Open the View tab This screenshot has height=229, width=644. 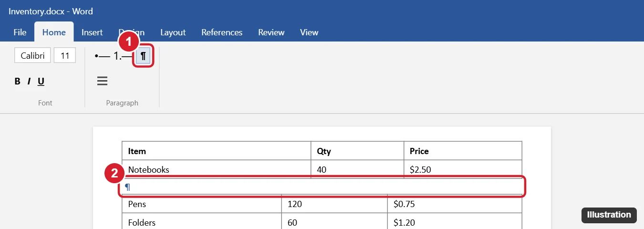click(x=309, y=32)
